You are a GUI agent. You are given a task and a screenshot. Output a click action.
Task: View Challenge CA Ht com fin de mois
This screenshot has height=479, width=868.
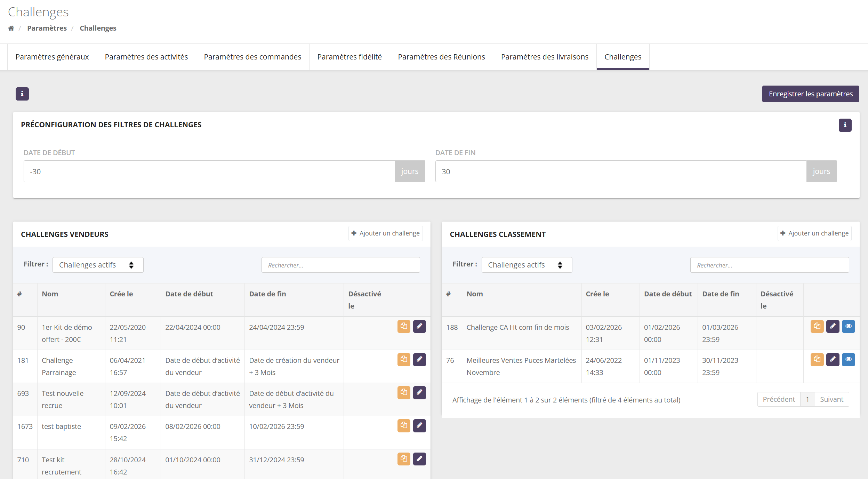pos(849,327)
